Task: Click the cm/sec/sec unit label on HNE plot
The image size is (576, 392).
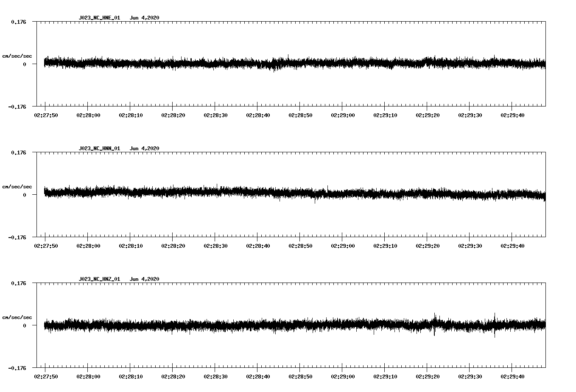Action: 17,56
